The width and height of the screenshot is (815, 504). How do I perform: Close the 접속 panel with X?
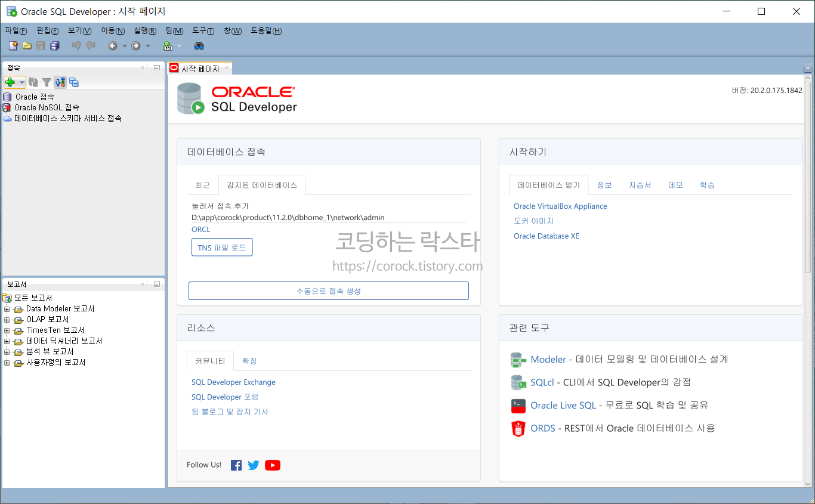[x=143, y=68]
